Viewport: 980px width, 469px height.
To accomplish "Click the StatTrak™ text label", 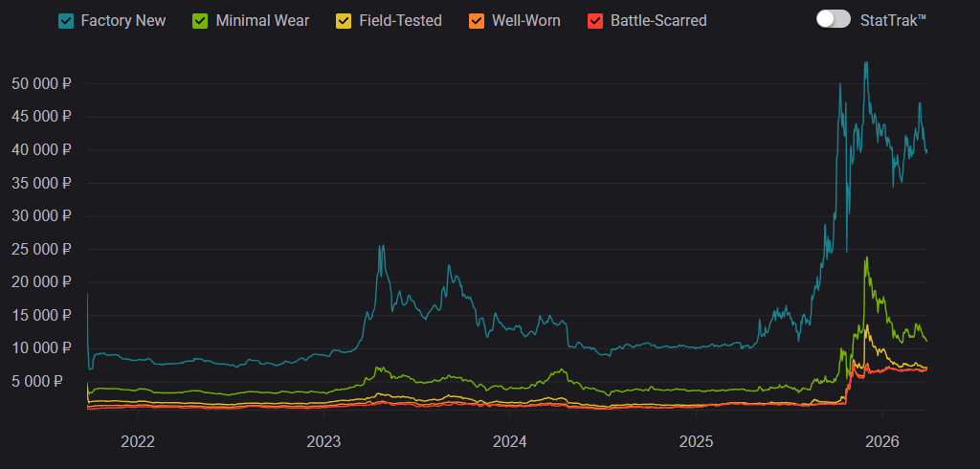I will (x=893, y=19).
